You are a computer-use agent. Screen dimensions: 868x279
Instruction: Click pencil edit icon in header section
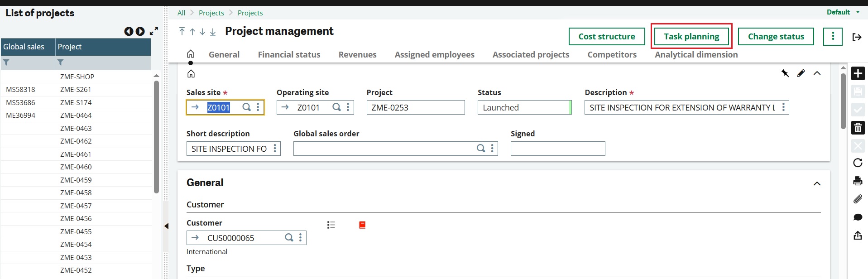click(801, 73)
